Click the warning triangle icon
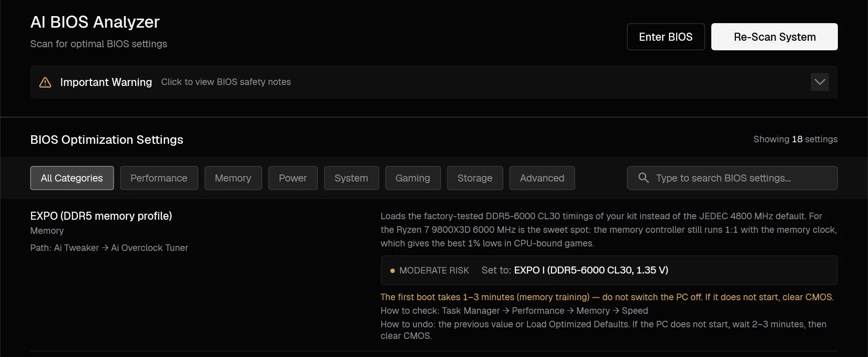Screen dimensions: 868x357 click(45, 82)
